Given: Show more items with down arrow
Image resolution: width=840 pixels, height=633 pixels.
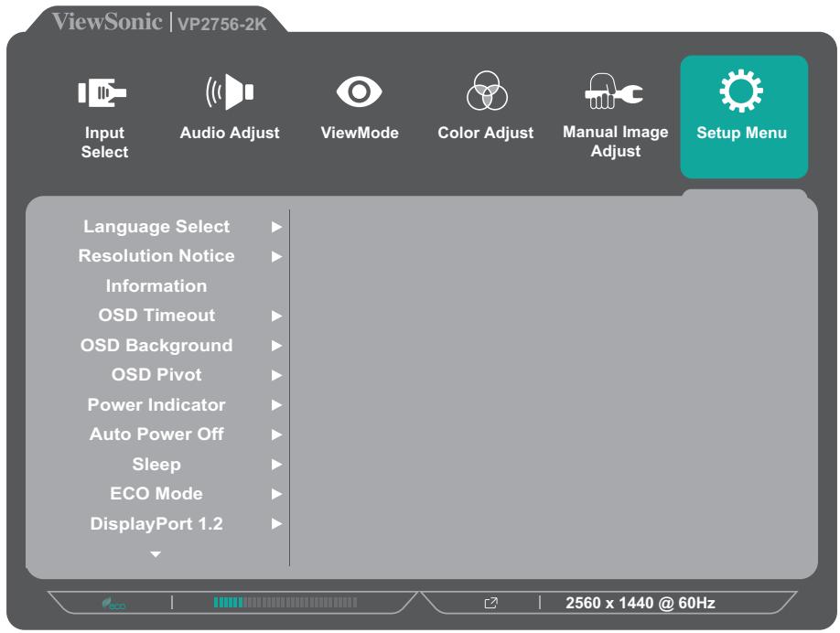Looking at the screenshot, I should pos(156,554).
